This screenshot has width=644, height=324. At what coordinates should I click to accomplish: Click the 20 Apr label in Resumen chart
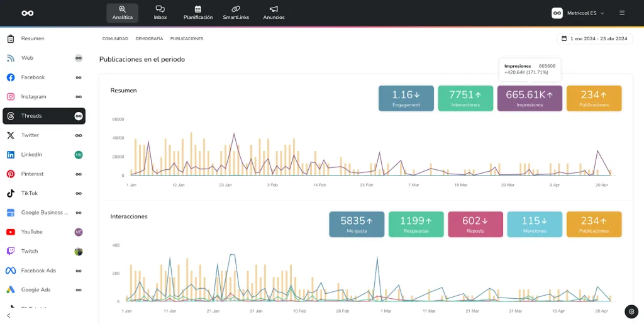601,185
